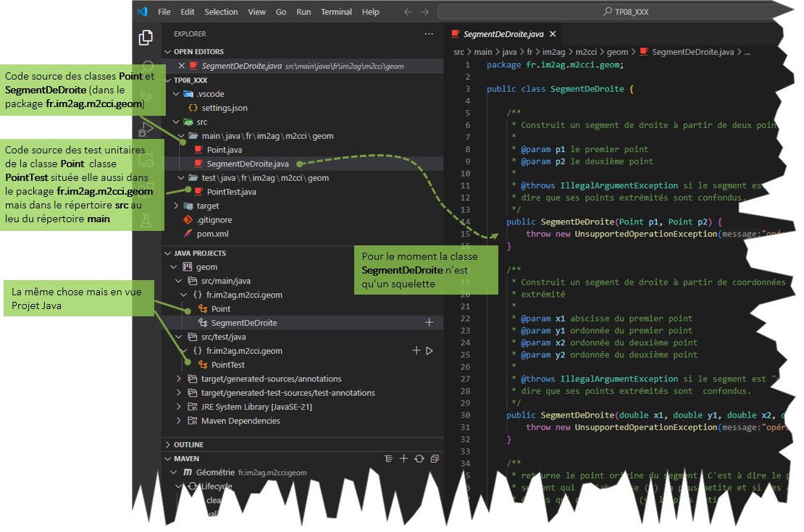Click the Explorer more actions ellipsis
Image resolution: width=804 pixels, height=532 pixels.
[429, 34]
